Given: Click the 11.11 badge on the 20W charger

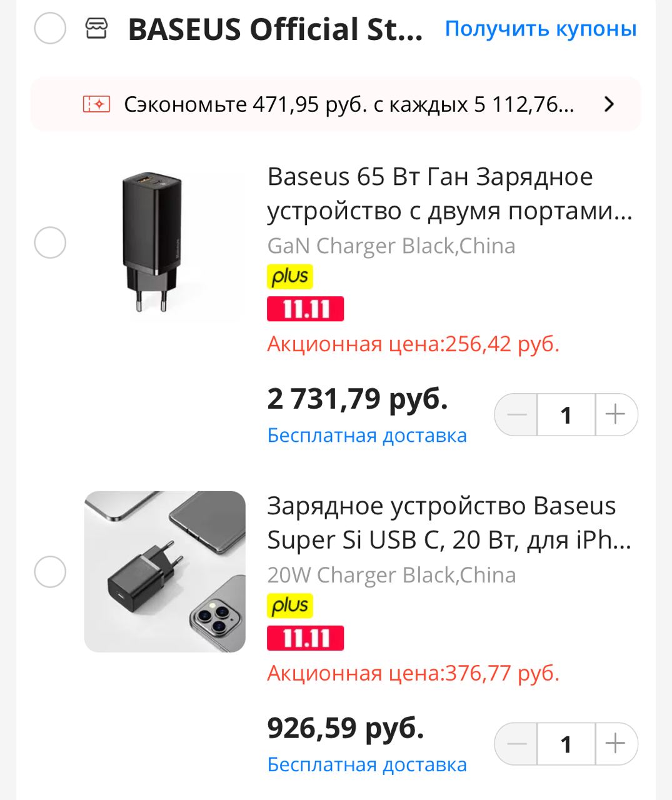Looking at the screenshot, I should click(305, 638).
